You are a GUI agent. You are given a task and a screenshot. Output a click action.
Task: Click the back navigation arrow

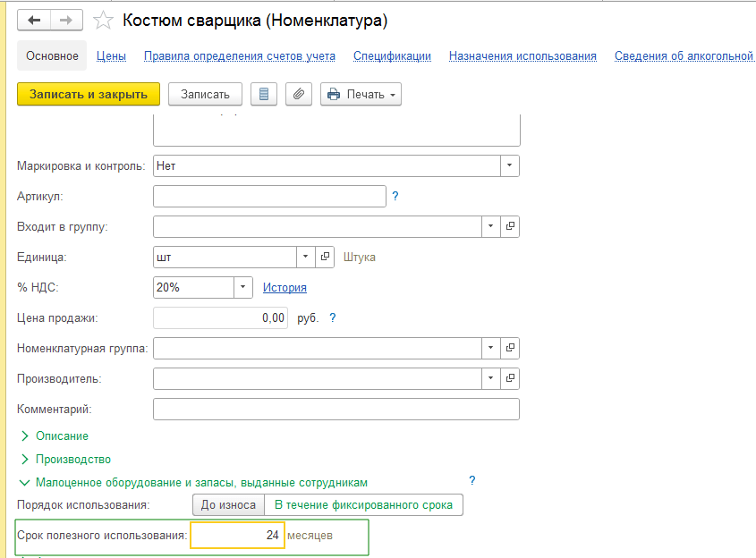[33, 20]
